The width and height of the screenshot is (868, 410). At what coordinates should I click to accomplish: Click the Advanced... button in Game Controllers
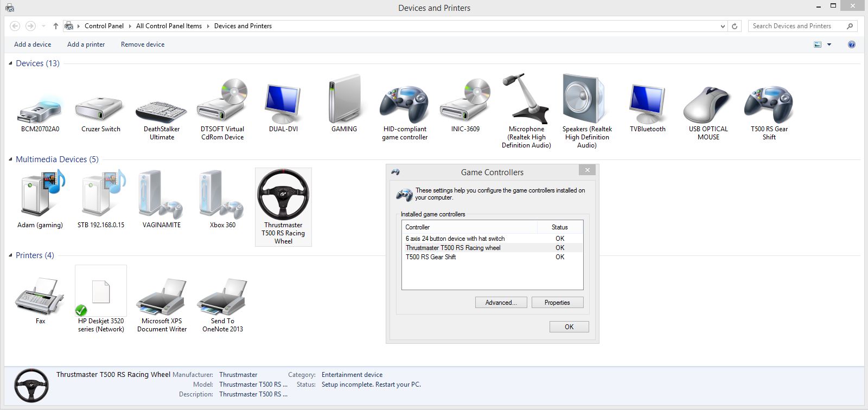click(x=501, y=303)
